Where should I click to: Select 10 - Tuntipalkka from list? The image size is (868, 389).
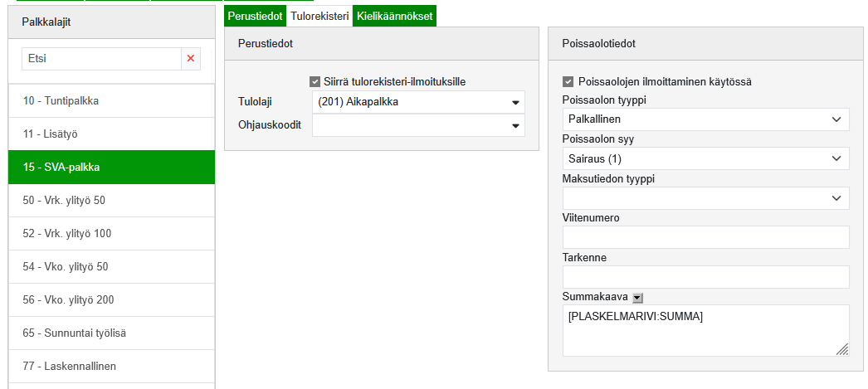click(111, 100)
